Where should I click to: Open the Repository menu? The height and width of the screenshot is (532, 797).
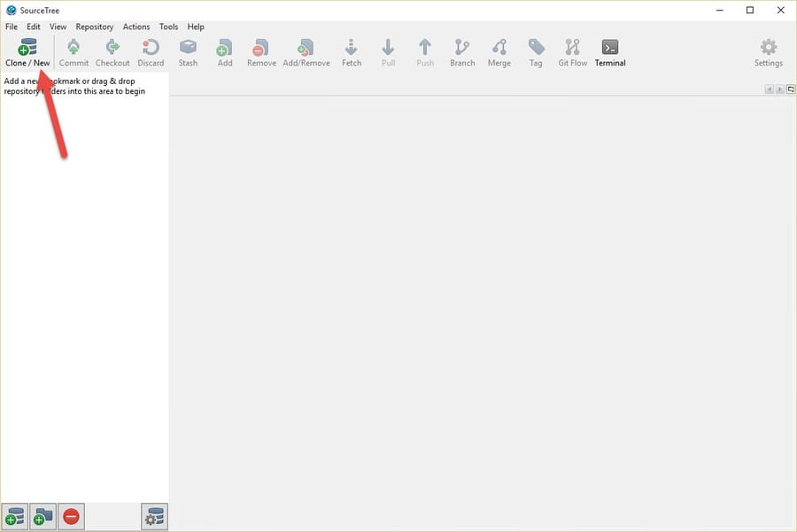(95, 27)
